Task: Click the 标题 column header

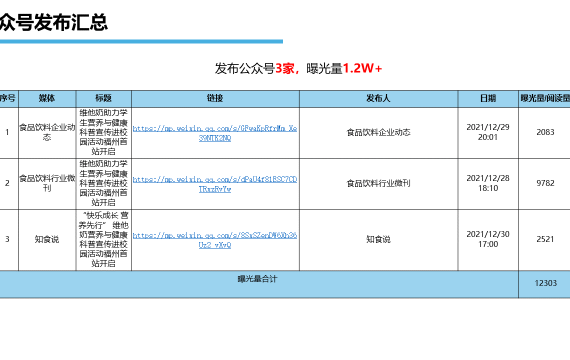Action: pos(104,99)
